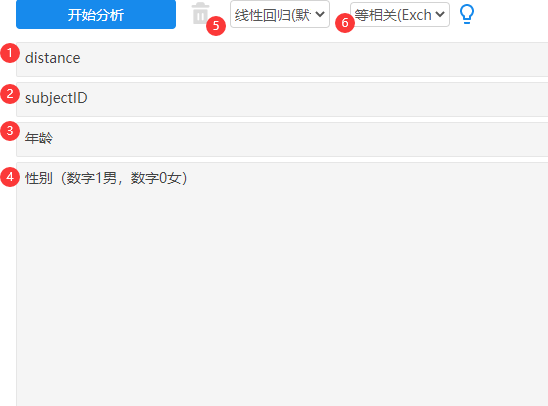Select the 年龄 variable box
The image size is (548, 406).
(x=282, y=139)
